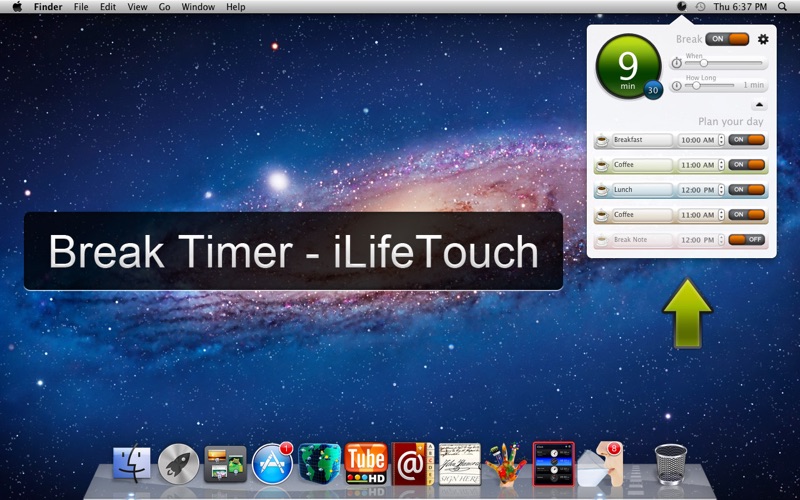Open the world clocks app in Dock
The image size is (800, 500).
point(554,463)
